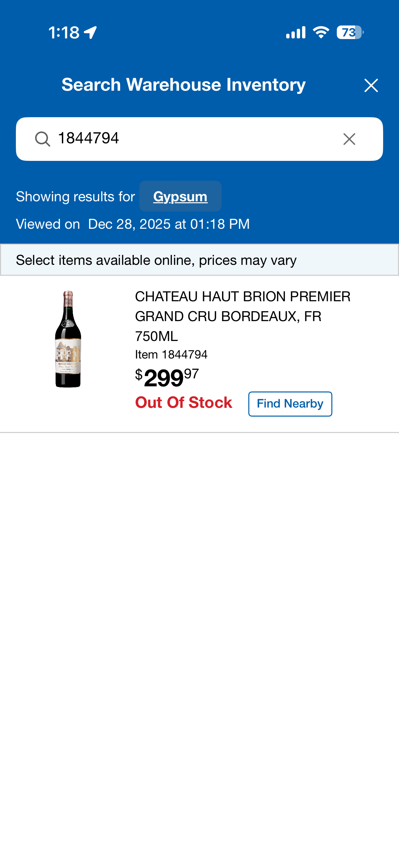Viewport: 399px width, 868px height.
Task: Tap the magnifying glass search icon
Action: point(42,139)
